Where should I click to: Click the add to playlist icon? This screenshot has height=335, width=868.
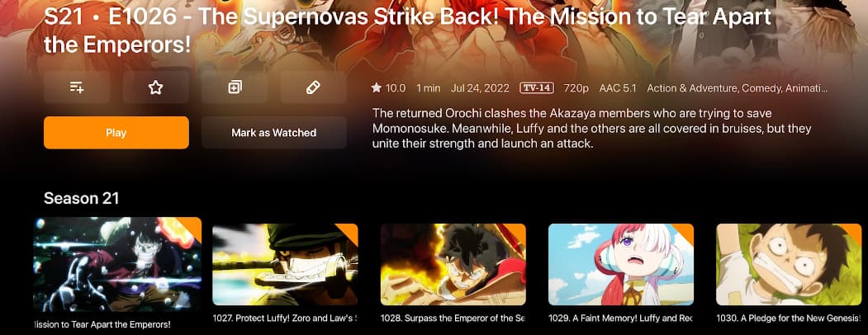tap(77, 87)
